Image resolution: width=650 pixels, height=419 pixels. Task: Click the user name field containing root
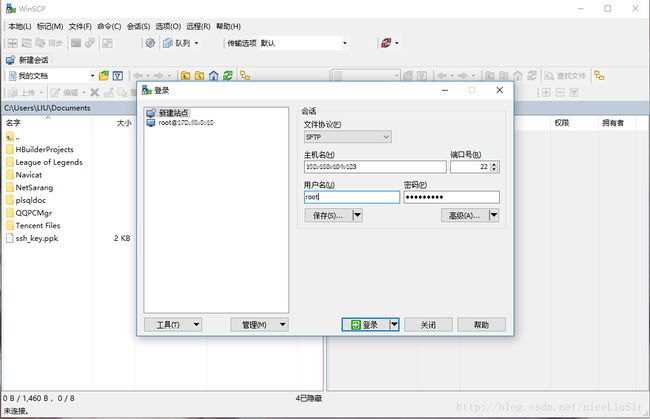pos(352,197)
